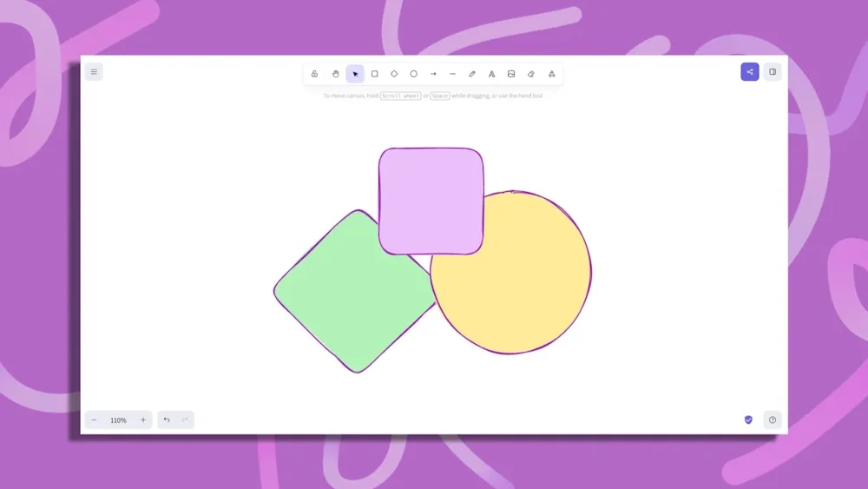Select the Ellipse shape tool
Image resolution: width=868 pixels, height=489 pixels.
click(x=413, y=74)
